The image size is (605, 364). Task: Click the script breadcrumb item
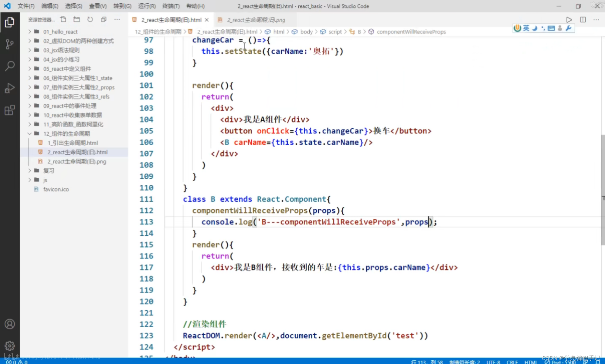335,32
